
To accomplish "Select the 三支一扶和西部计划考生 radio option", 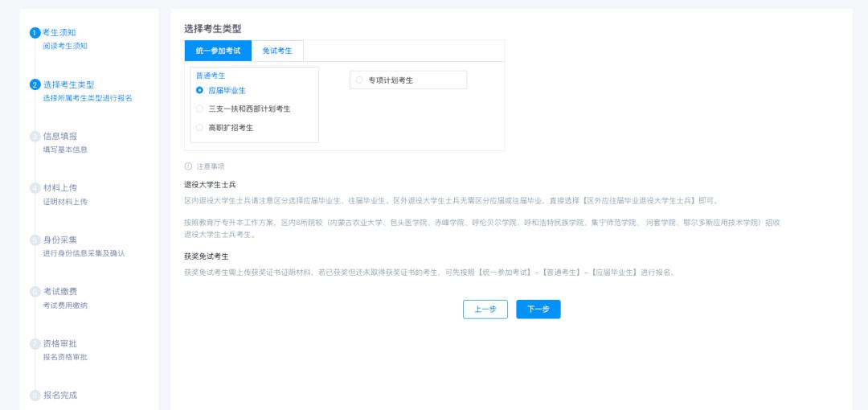I will [x=200, y=109].
